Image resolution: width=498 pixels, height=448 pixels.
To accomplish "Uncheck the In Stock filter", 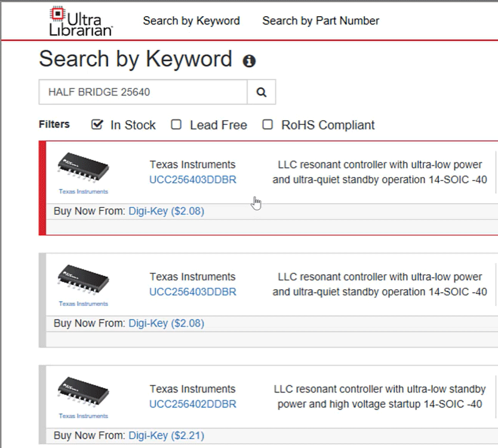I will pos(97,125).
